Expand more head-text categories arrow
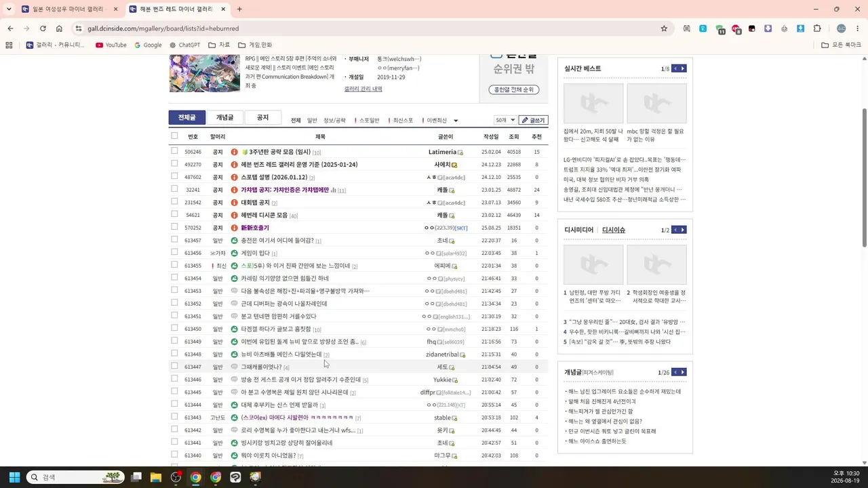The height and width of the screenshot is (488, 868). [456, 121]
